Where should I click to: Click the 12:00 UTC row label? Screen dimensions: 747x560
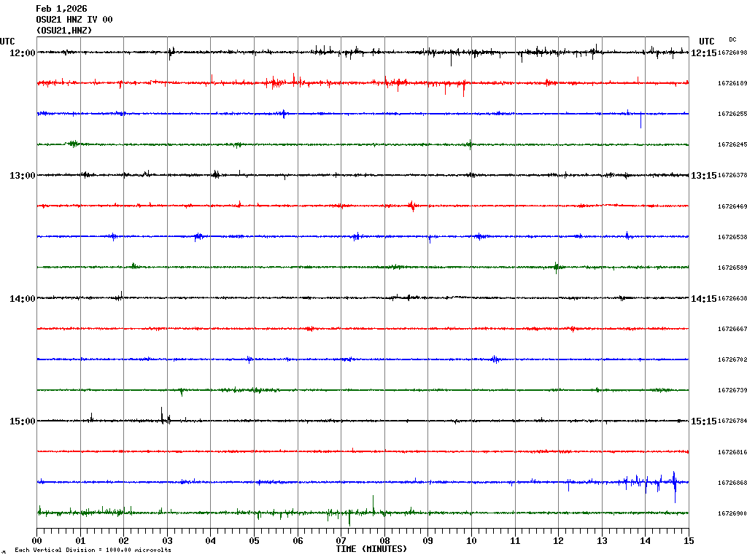[x=22, y=53]
